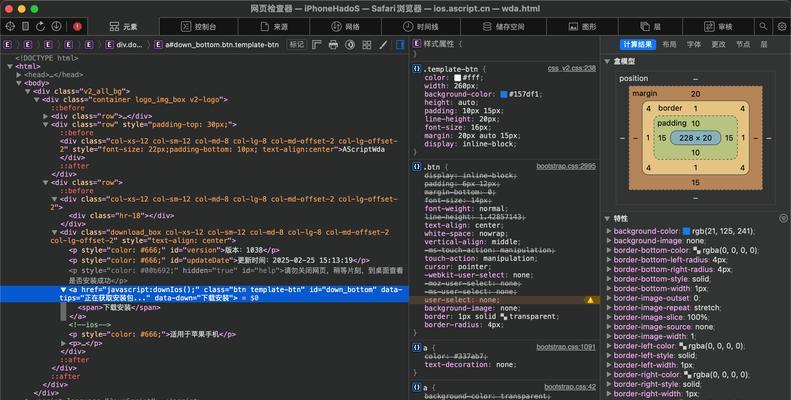Open the css_v2.css:238 source link
The image size is (791, 400).
[x=572, y=69]
